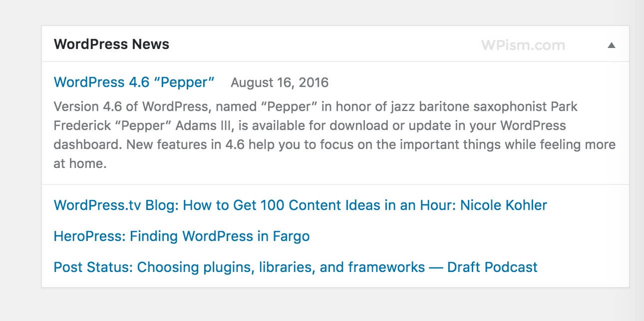Click the Version 4.6 description paragraph
Screen dimensions: 644x321
(334, 135)
